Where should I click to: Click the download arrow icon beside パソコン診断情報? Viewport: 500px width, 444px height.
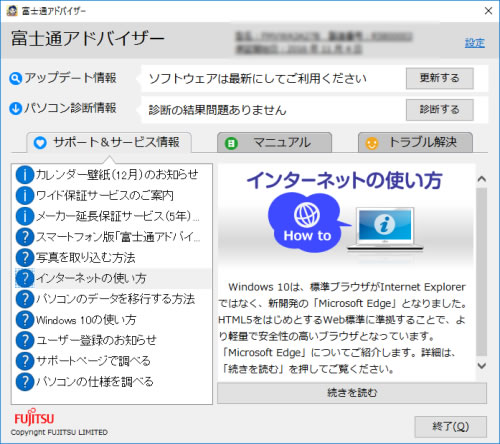click(x=15, y=109)
